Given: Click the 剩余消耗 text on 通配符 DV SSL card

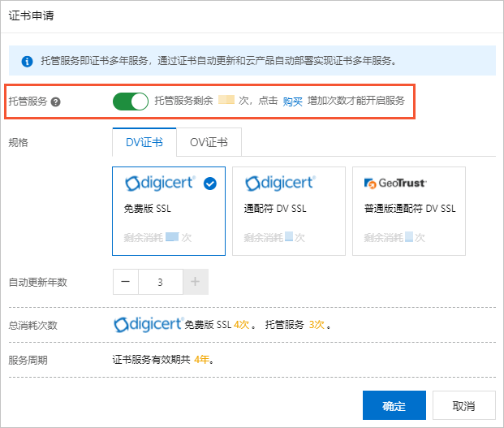Looking at the screenshot, I should [x=263, y=238].
